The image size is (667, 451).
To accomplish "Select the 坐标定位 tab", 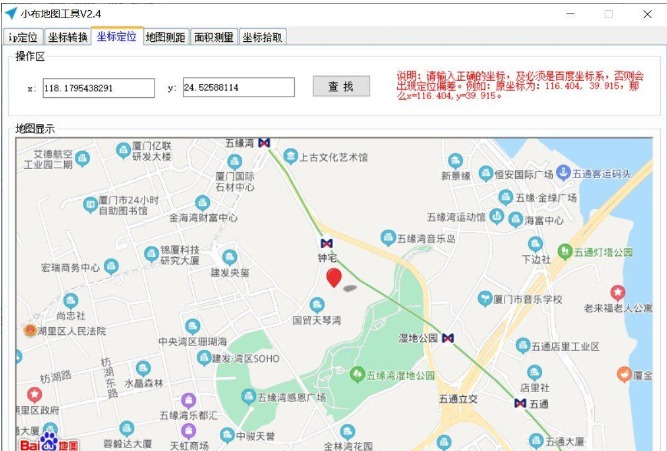I will pyautogui.click(x=117, y=36).
